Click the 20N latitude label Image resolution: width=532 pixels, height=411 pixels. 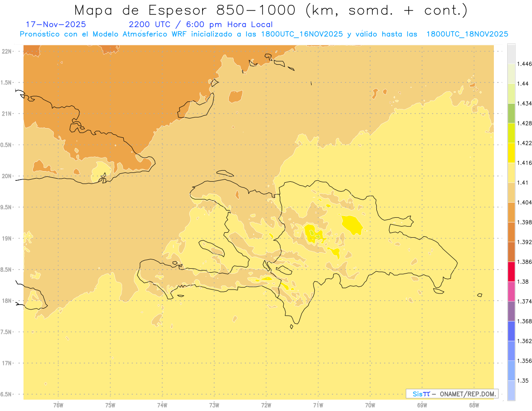click(7, 176)
